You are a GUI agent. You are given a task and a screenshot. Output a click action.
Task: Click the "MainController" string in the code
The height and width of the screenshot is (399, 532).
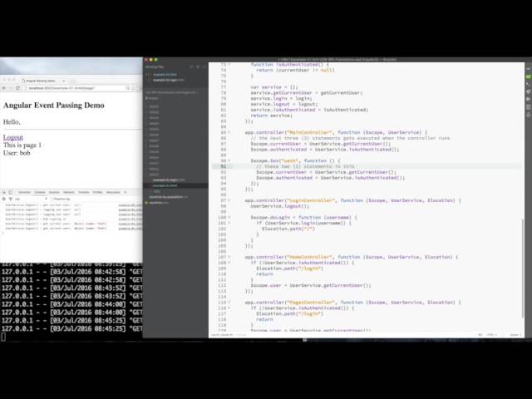309,132
